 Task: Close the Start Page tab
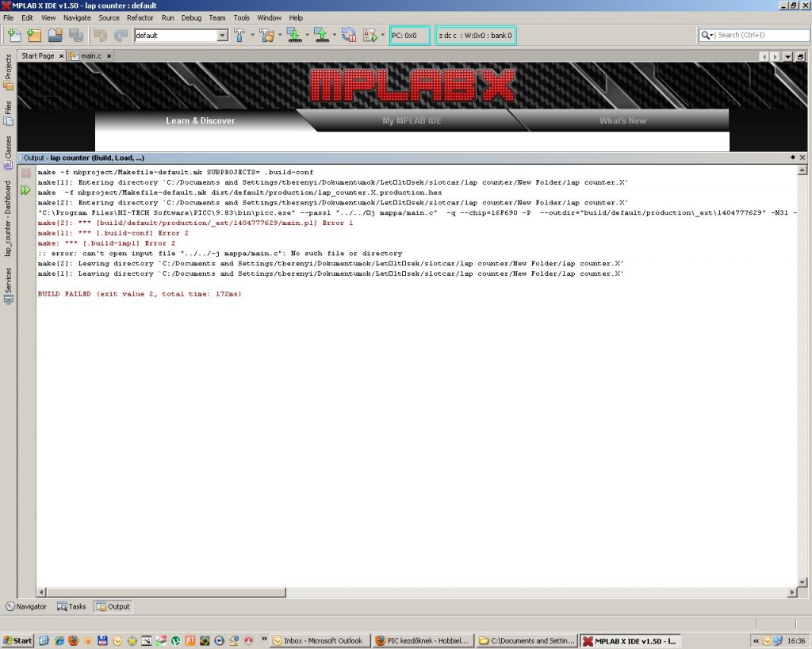pos(61,56)
